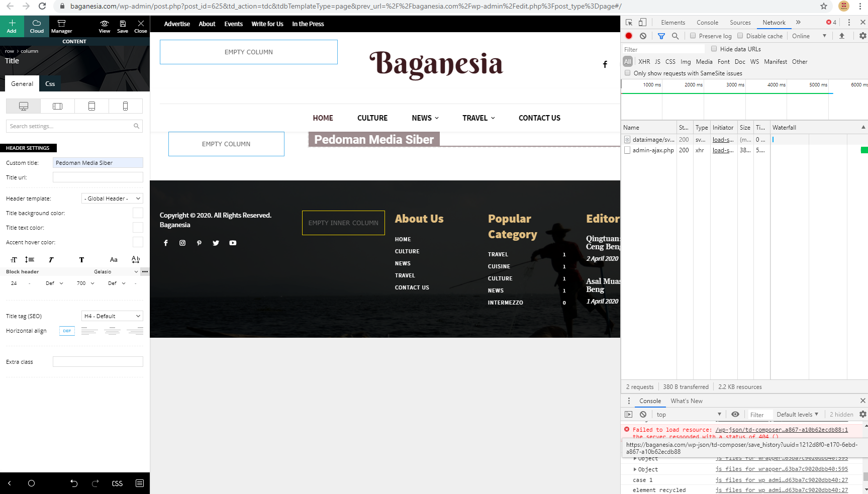868x494 pixels.
Task: Click the Title text color swatch
Action: (x=138, y=228)
